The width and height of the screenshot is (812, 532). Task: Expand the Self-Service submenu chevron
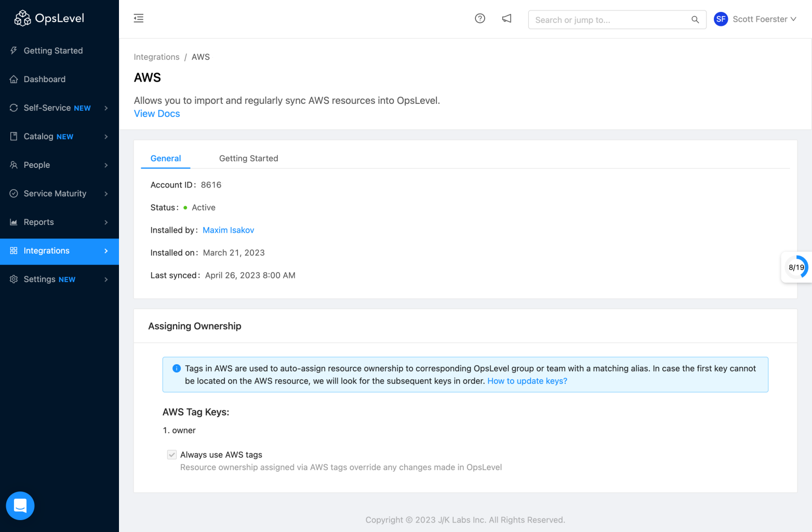pyautogui.click(x=106, y=108)
